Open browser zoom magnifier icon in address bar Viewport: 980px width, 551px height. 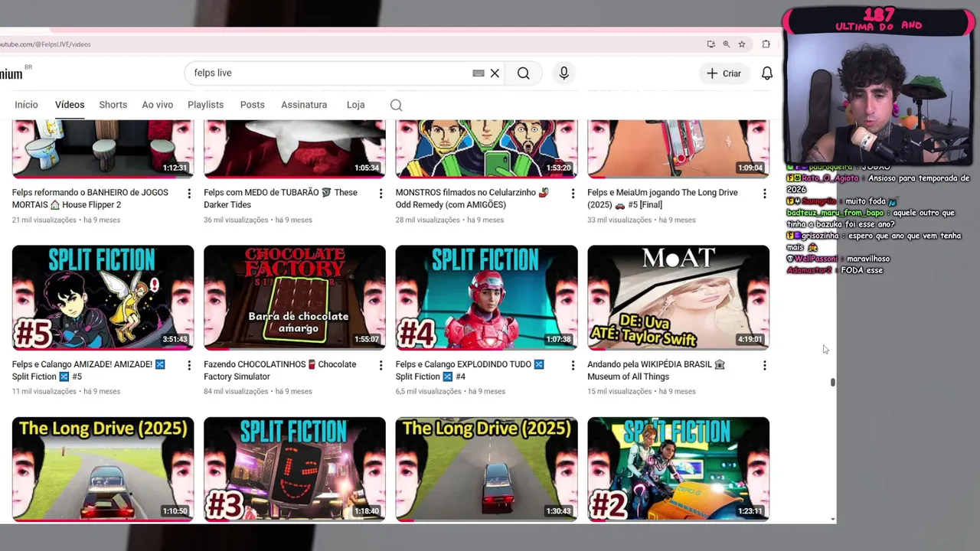pyautogui.click(x=727, y=44)
